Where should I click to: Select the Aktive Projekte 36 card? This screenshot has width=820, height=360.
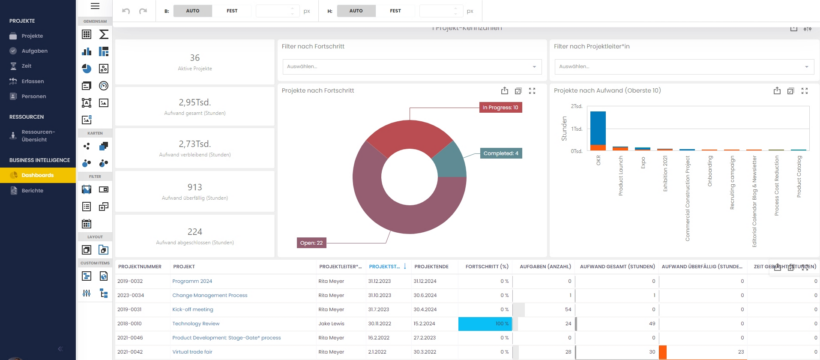tap(195, 62)
